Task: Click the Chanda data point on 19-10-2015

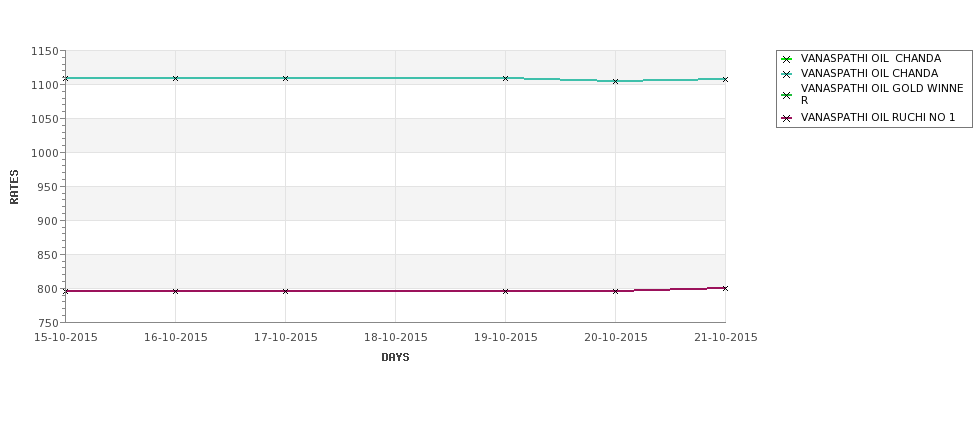Action: pos(506,78)
